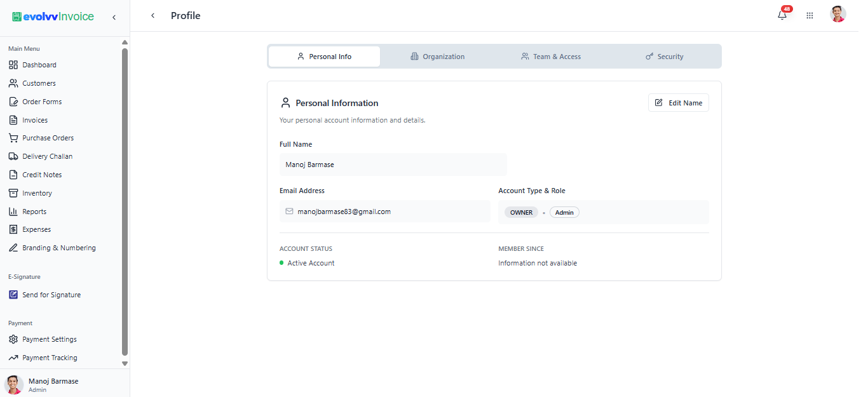Click the Organization tab building icon

coord(414,57)
